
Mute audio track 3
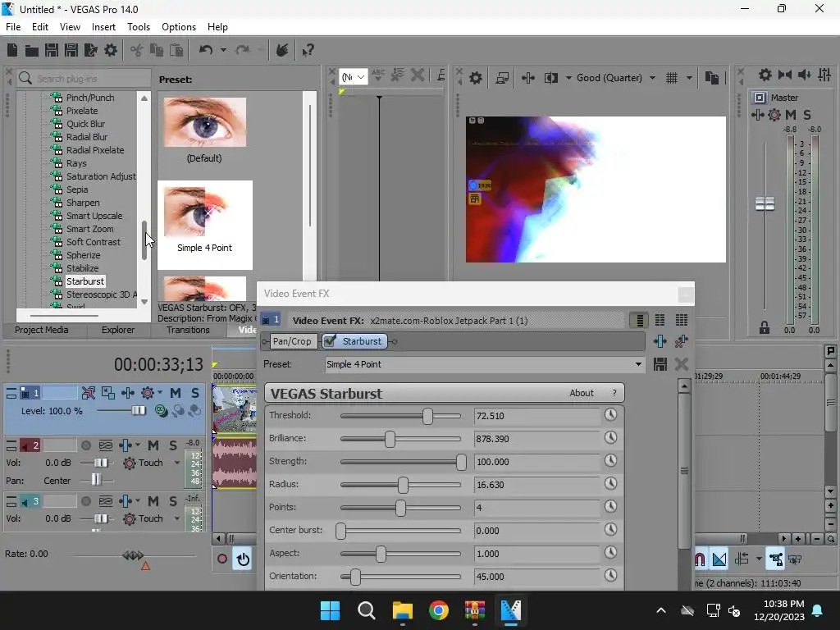pos(153,501)
